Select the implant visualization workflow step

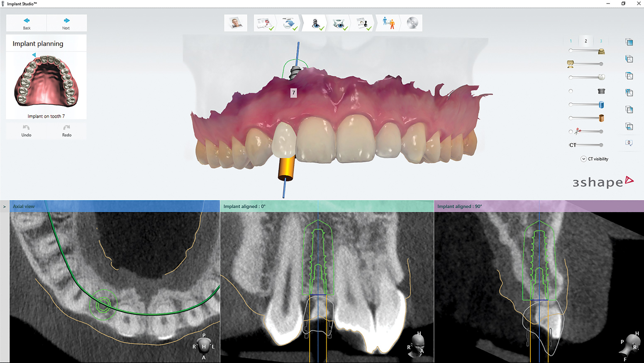[x=315, y=23]
